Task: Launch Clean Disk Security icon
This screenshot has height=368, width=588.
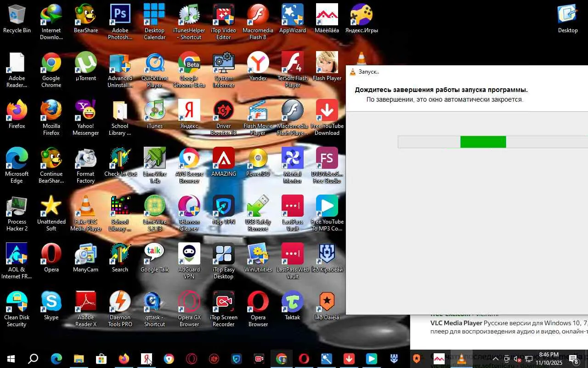Action: [x=17, y=309]
